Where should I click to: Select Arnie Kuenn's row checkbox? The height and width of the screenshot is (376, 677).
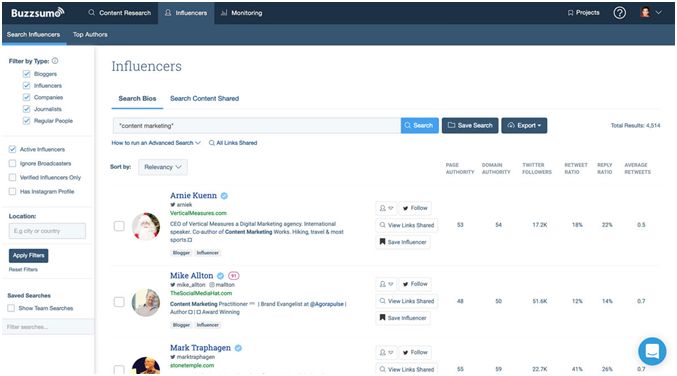click(x=119, y=226)
